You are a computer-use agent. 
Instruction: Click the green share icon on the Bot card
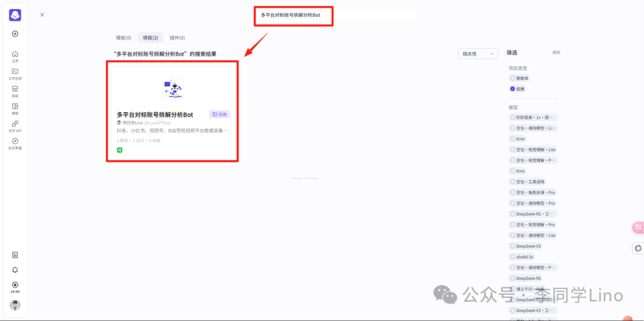pyautogui.click(x=119, y=150)
